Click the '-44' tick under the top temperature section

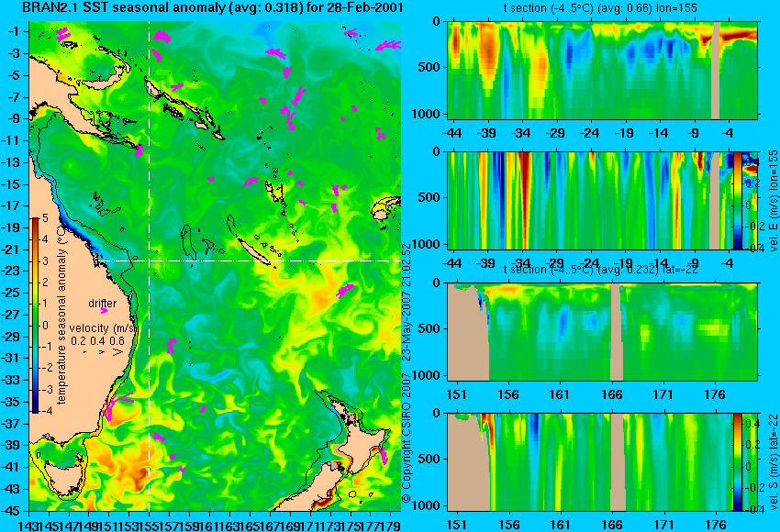pos(451,133)
